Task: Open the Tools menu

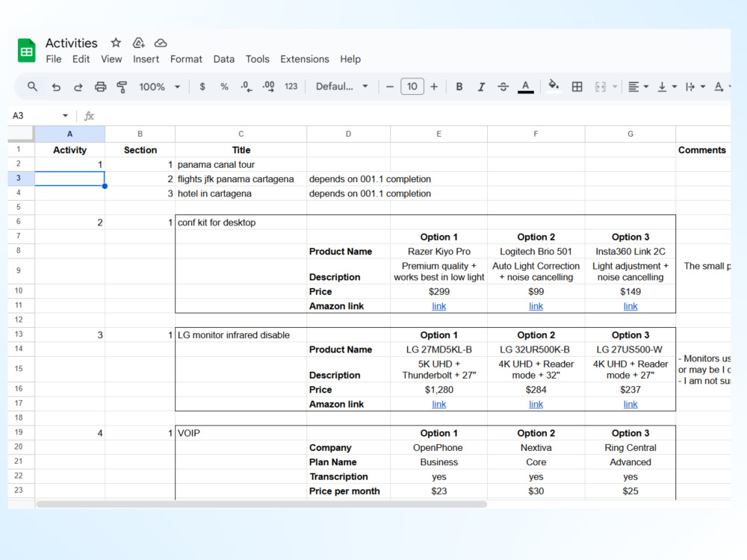Action: pos(257,59)
